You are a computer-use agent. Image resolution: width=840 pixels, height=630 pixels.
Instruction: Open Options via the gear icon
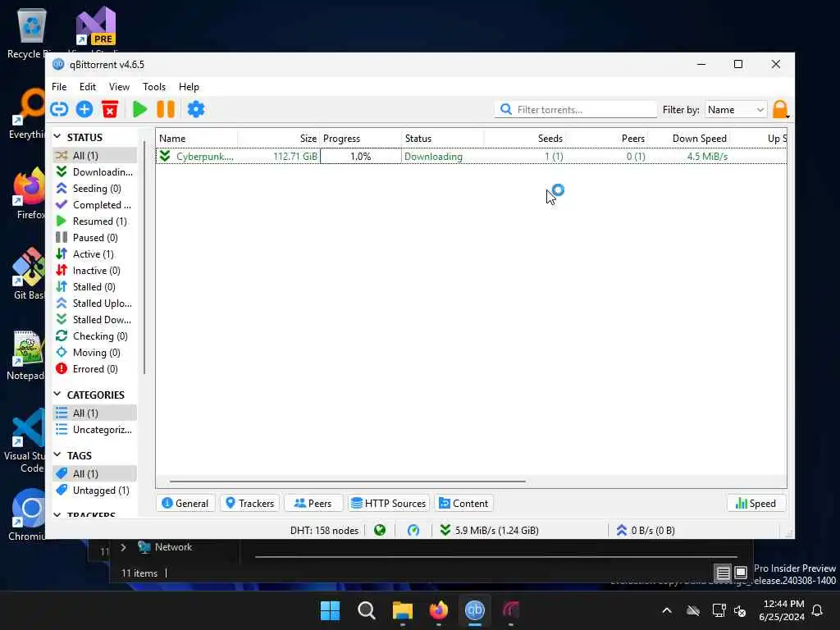tap(195, 109)
